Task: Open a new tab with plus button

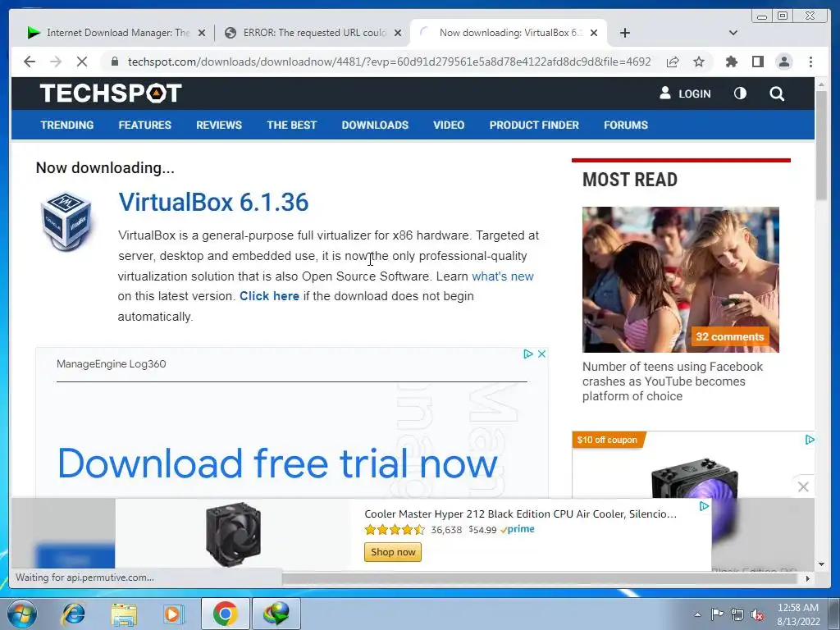Action: 624,33
